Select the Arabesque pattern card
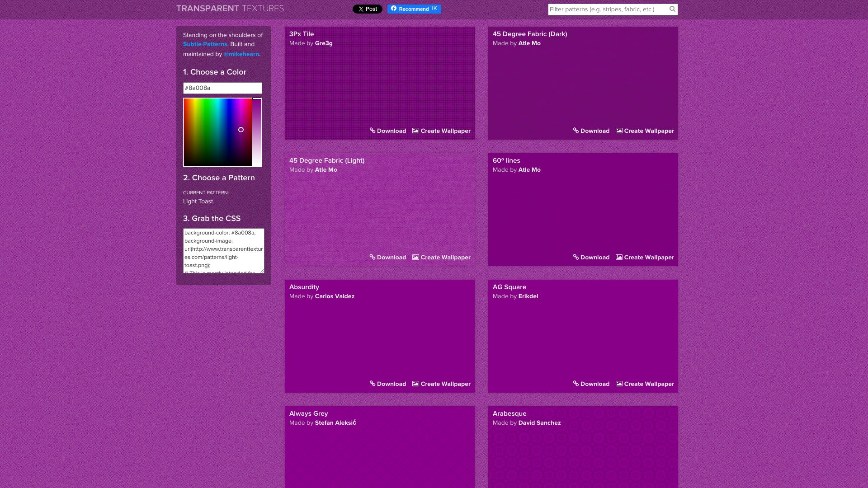 tap(583, 447)
